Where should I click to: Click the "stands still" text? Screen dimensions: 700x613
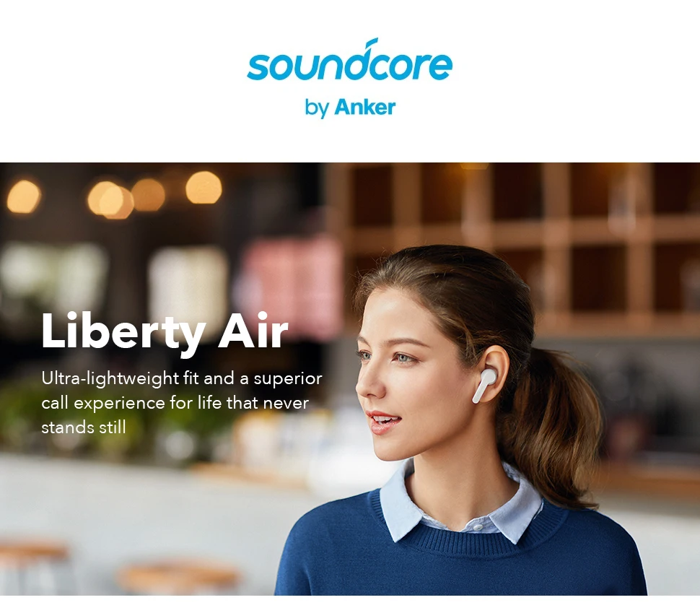tap(84, 427)
